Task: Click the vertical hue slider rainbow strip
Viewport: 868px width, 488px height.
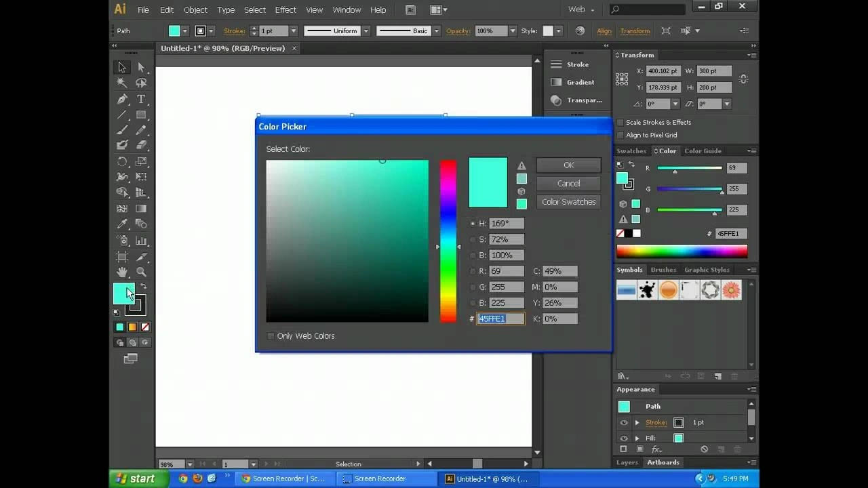Action: pyautogui.click(x=448, y=241)
